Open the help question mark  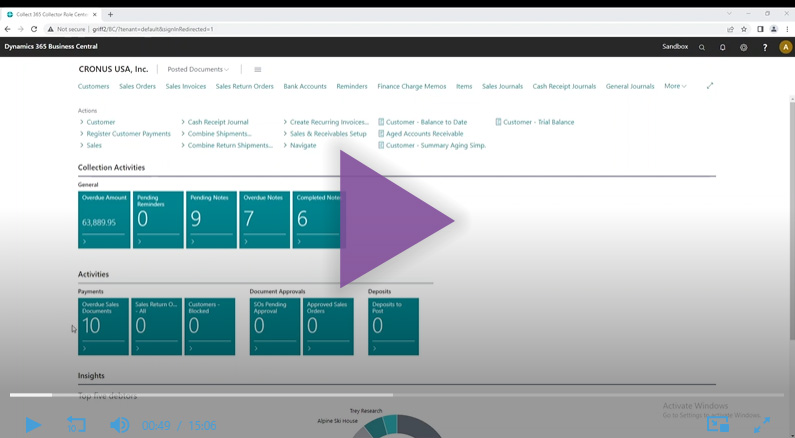(765, 47)
